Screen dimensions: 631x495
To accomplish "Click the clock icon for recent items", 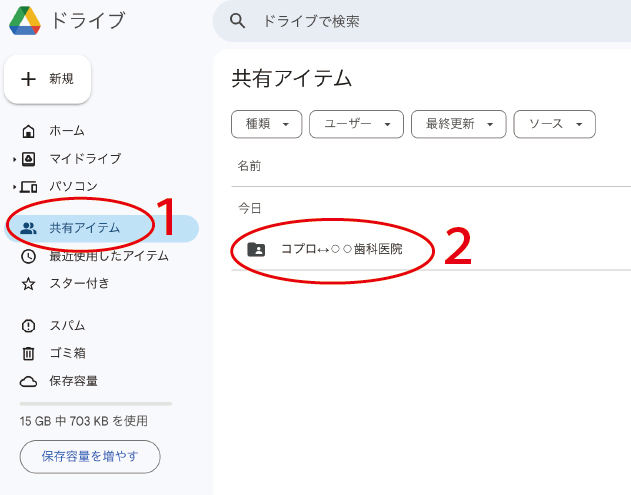I will coord(29,256).
